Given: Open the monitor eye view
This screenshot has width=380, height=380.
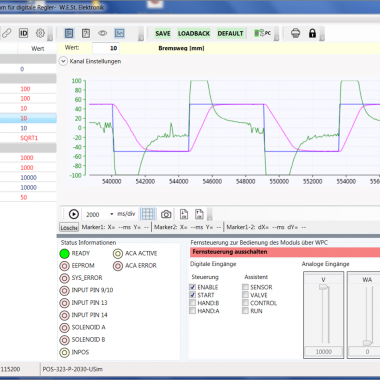Looking at the screenshot, I should click(102, 33).
